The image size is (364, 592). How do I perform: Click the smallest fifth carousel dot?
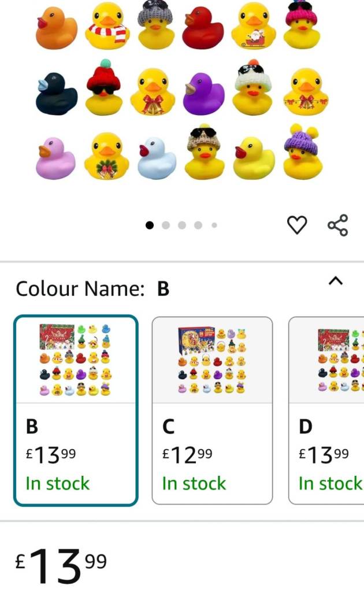pyautogui.click(x=214, y=225)
